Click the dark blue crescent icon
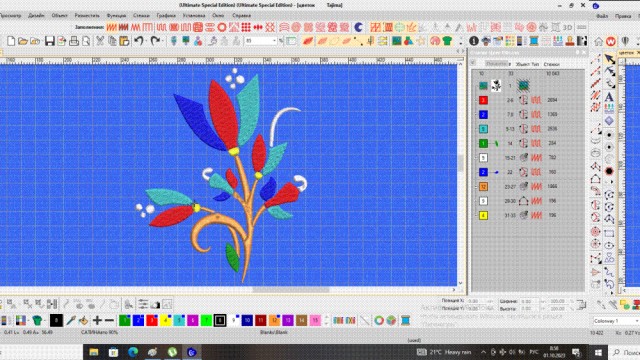 (358, 27)
